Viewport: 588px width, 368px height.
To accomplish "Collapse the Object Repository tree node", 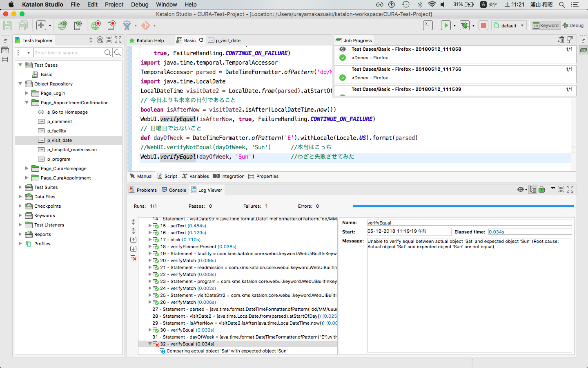I will click(20, 84).
